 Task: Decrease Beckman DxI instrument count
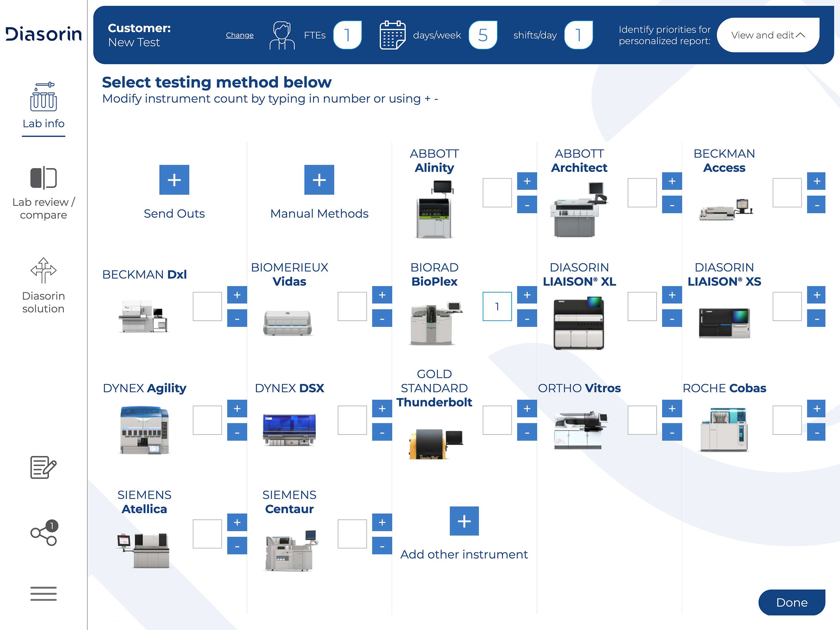(237, 318)
